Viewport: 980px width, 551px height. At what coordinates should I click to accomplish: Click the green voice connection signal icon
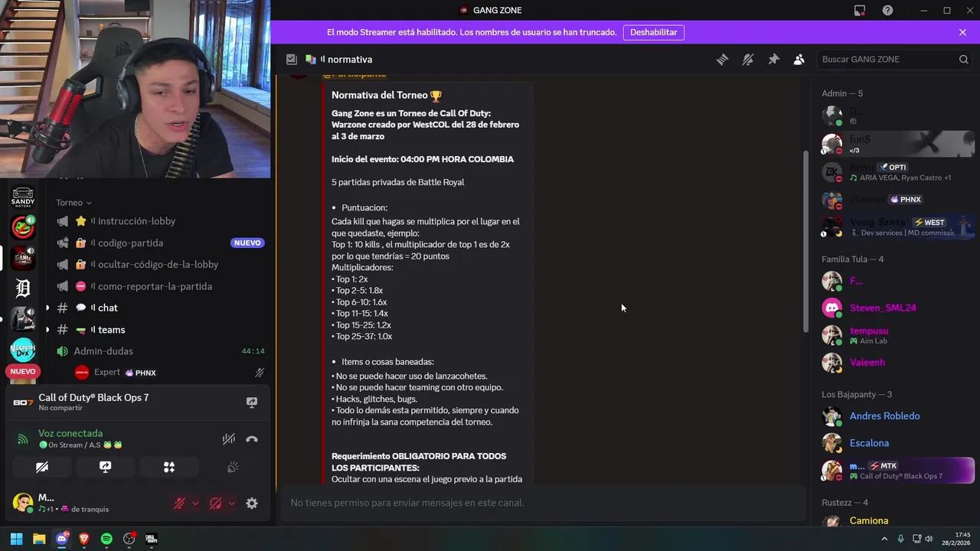[x=23, y=439]
